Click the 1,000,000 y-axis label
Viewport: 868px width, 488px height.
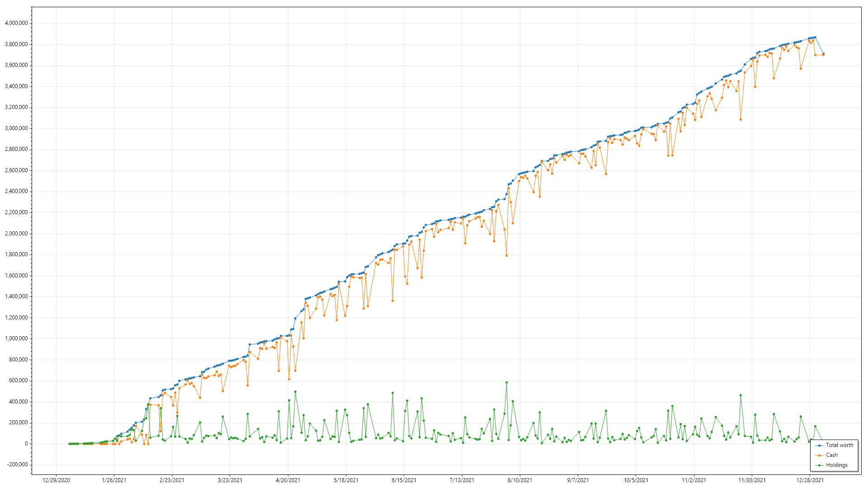[16, 339]
